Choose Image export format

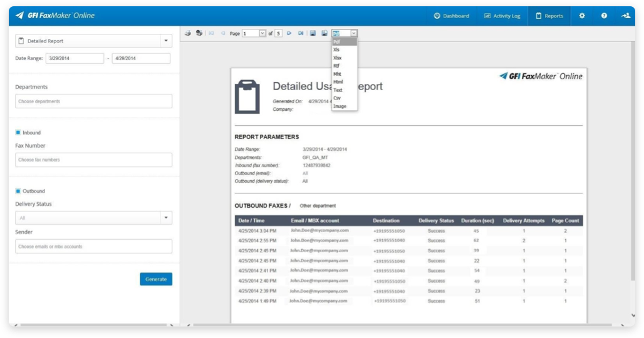point(344,106)
